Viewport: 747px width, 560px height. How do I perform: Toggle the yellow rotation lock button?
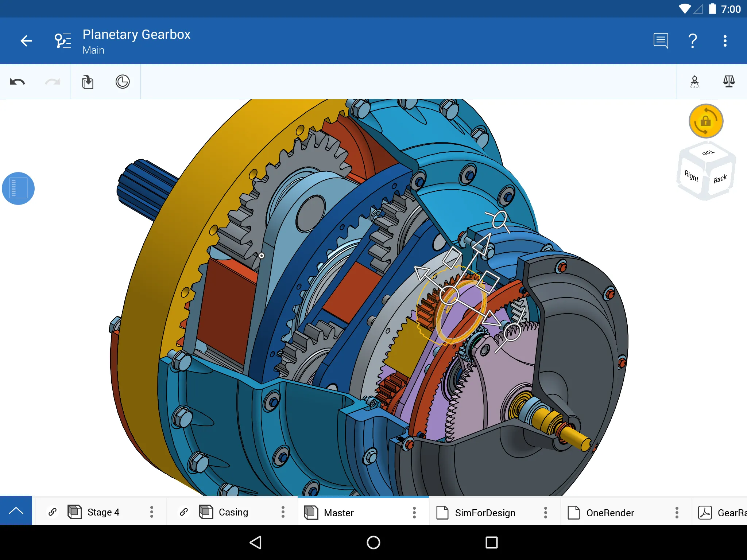[x=705, y=121]
